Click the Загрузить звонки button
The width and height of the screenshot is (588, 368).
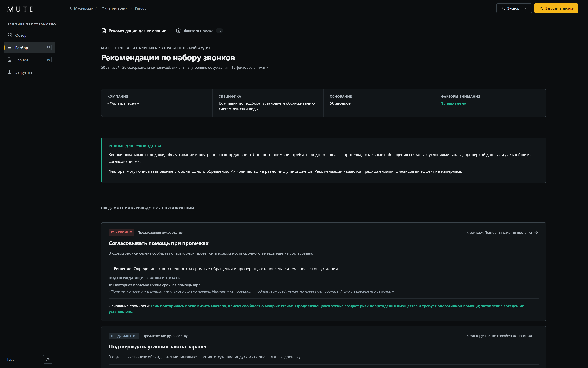[556, 8]
